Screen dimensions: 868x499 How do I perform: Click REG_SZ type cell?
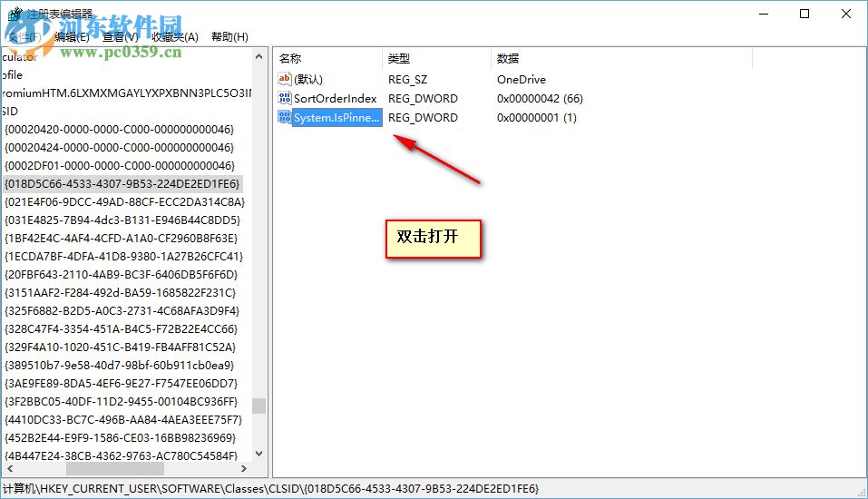[x=407, y=79]
